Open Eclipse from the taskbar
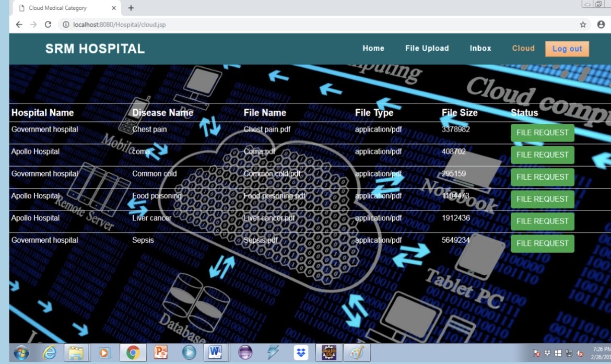This screenshot has height=364, width=611. [x=245, y=353]
